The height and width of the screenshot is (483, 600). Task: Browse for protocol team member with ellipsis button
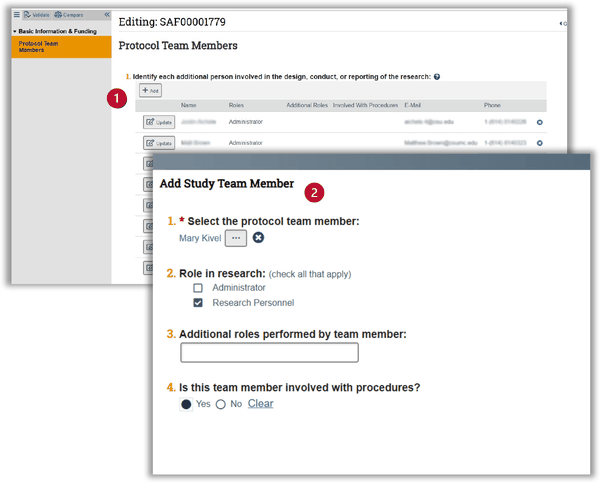236,238
